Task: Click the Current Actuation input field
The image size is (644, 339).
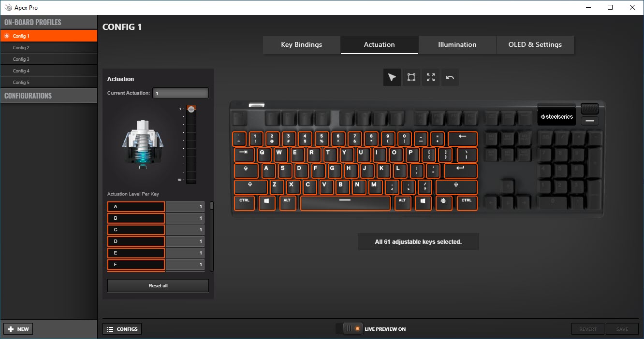Action: (181, 93)
